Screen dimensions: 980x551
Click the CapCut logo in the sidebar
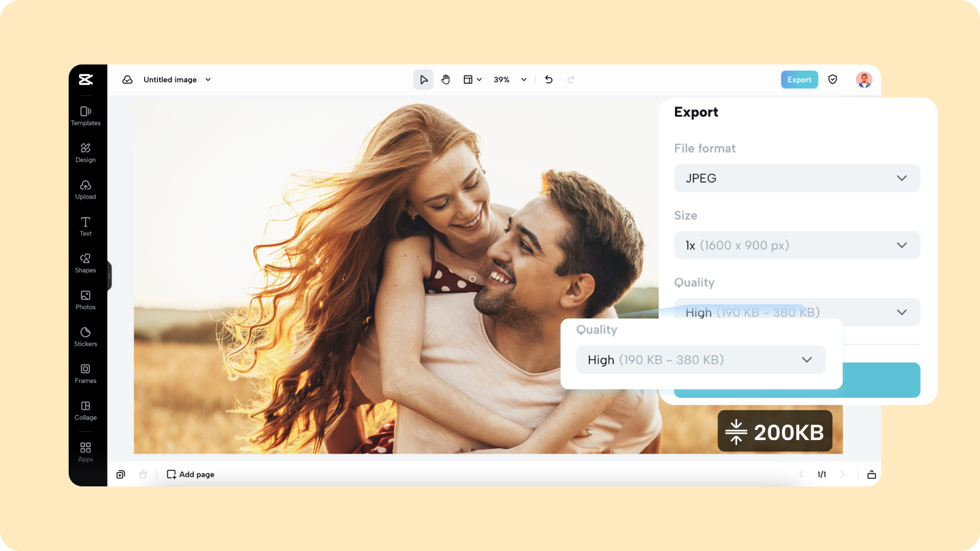[85, 80]
